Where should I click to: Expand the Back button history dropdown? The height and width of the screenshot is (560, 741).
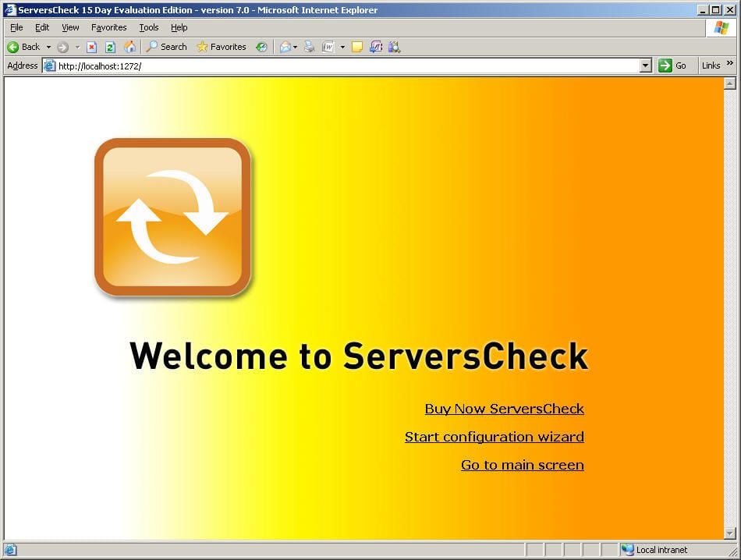tap(48, 47)
